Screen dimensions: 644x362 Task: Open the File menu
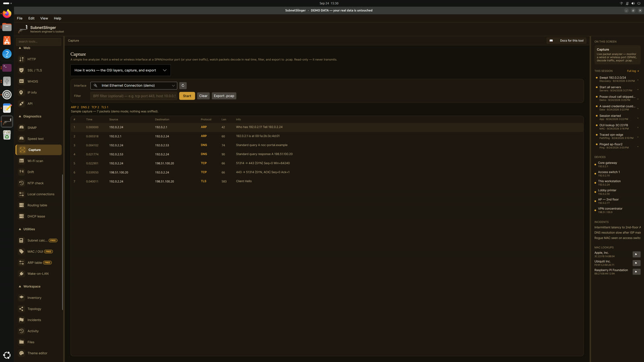click(x=20, y=18)
